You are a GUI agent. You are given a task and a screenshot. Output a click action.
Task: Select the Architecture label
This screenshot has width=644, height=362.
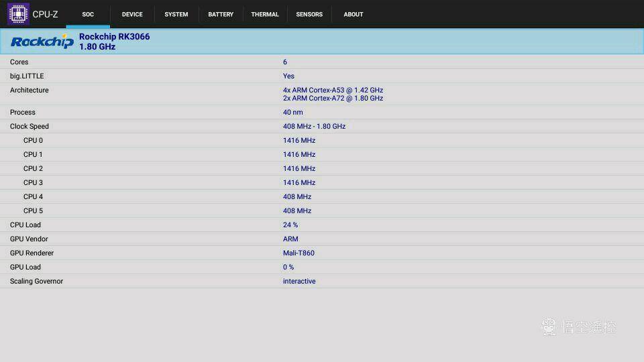tap(29, 90)
